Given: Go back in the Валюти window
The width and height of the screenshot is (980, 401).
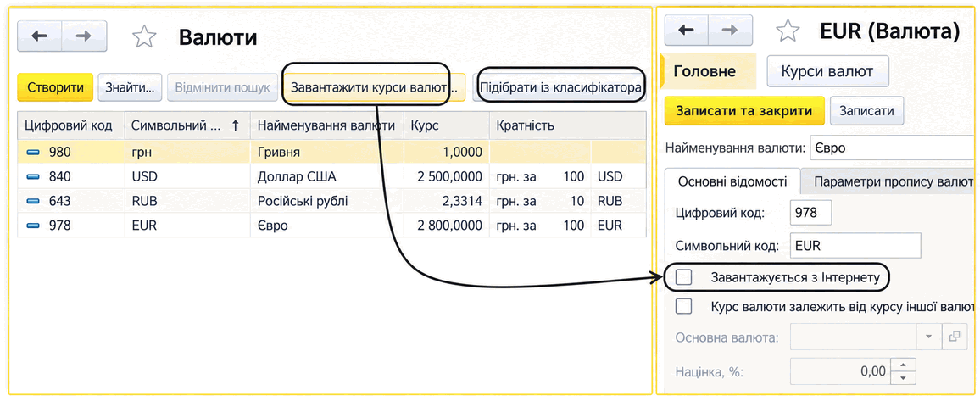Looking at the screenshot, I should point(39,36).
